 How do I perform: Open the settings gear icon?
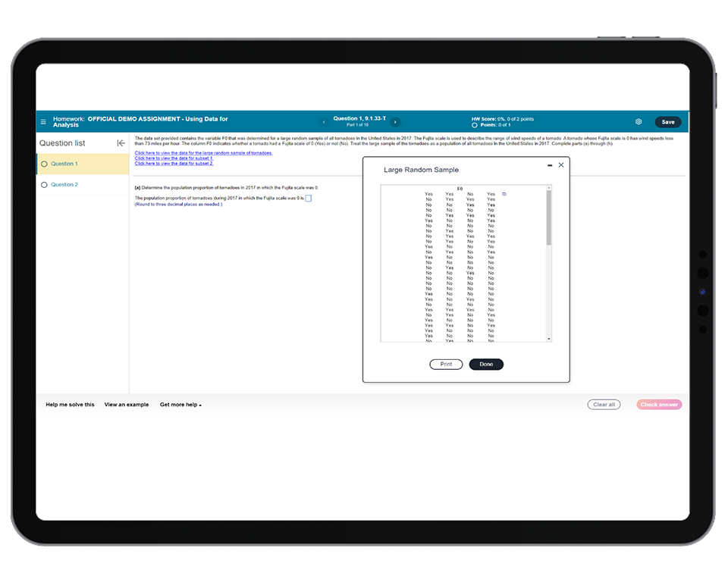[x=639, y=122]
